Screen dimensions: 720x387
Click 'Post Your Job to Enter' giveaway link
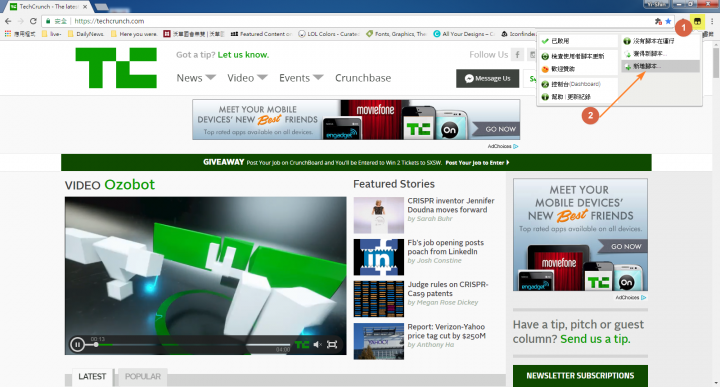477,163
